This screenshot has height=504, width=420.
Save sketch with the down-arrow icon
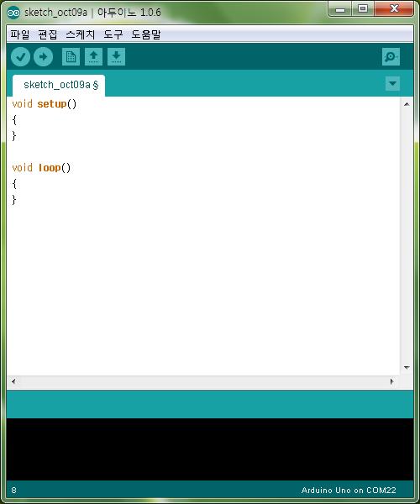[x=116, y=57]
